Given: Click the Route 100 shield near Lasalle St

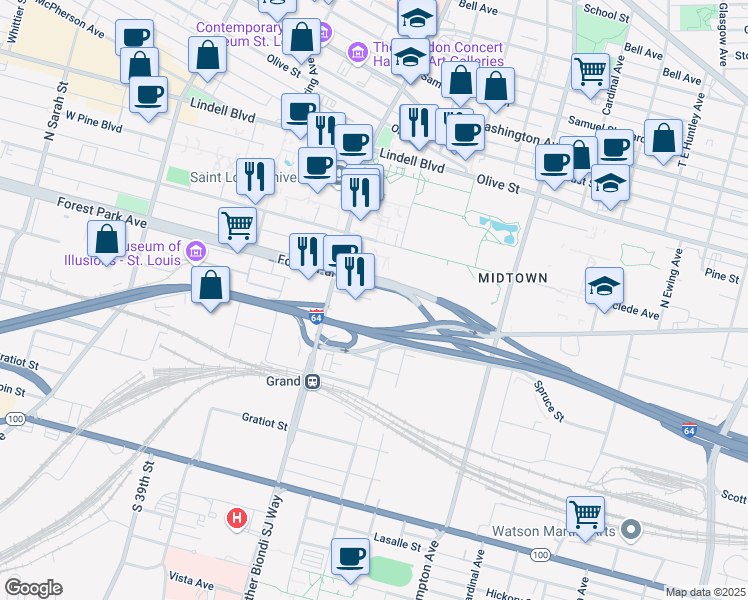Looking at the screenshot, I should (540, 555).
